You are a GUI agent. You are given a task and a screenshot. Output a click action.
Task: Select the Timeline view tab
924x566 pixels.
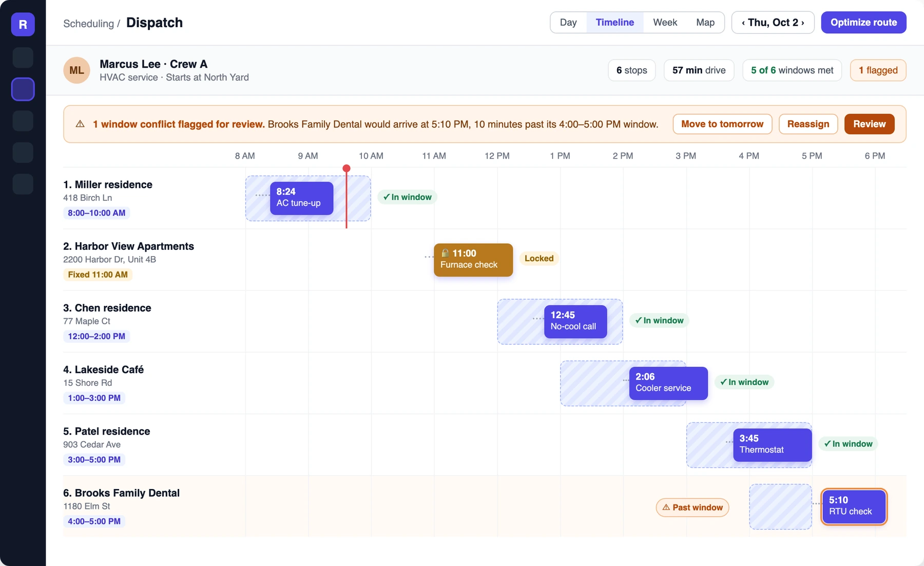[614, 23]
